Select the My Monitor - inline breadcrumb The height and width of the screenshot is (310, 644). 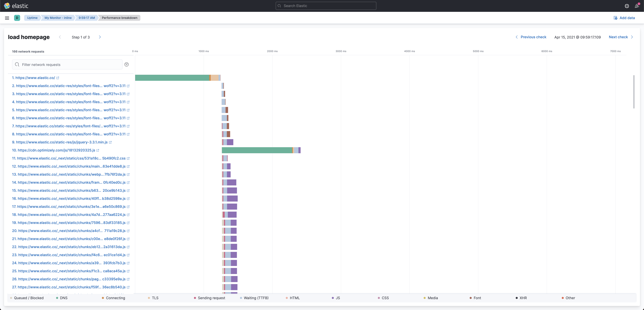[x=58, y=18]
